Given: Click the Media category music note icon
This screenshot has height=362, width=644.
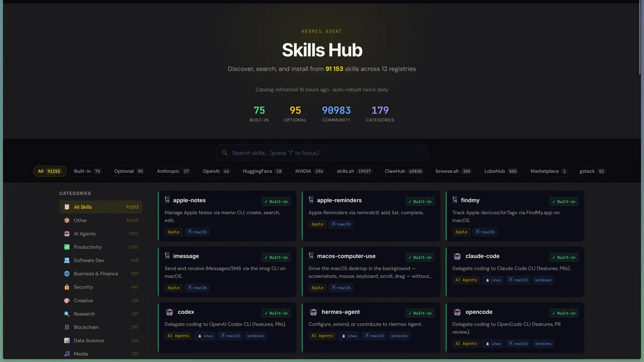Looking at the screenshot, I should pyautogui.click(x=67, y=354).
